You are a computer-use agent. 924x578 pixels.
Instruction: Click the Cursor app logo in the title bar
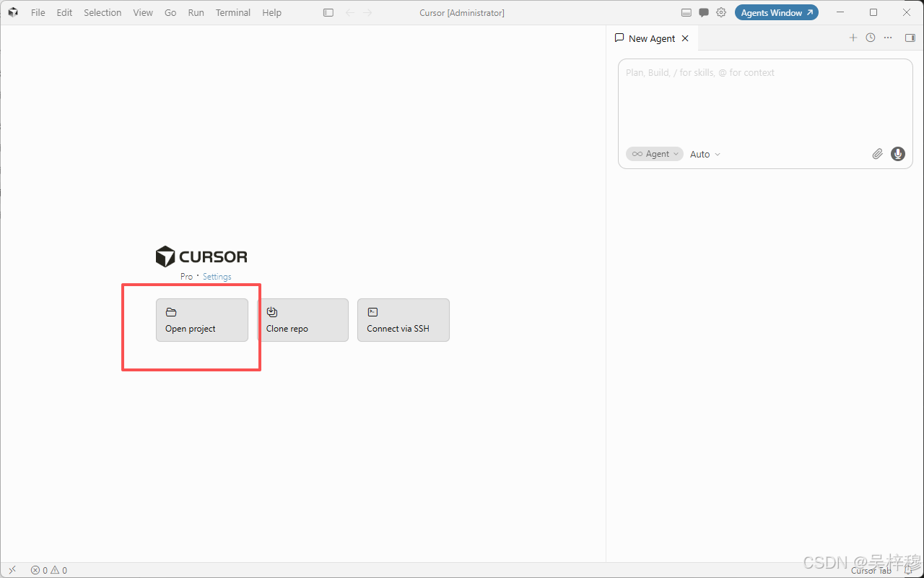tap(13, 13)
